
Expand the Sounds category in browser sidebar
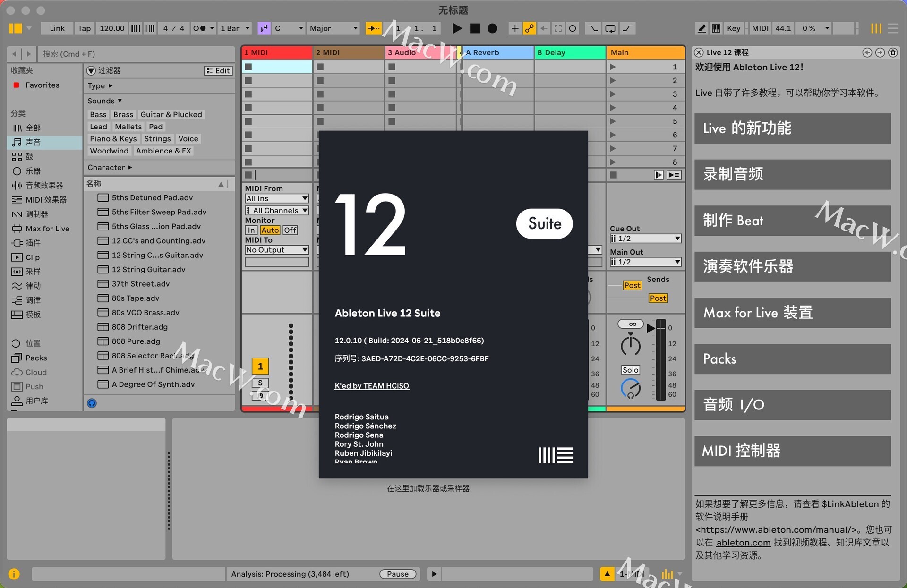105,101
